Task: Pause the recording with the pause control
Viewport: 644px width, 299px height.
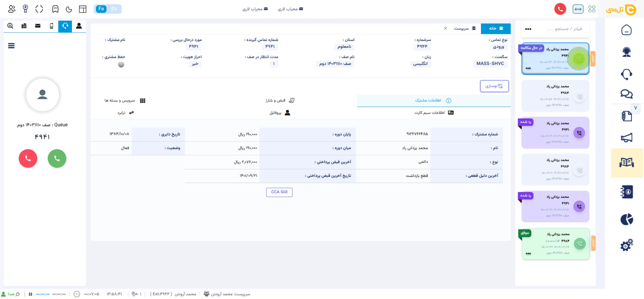Action: coord(30,294)
